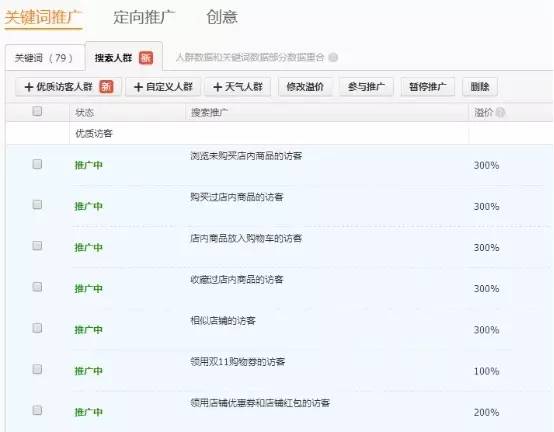Image resolution: width=554 pixels, height=432 pixels.
Task: Click 领用双11购物券的访客 text
Action: [237, 362]
